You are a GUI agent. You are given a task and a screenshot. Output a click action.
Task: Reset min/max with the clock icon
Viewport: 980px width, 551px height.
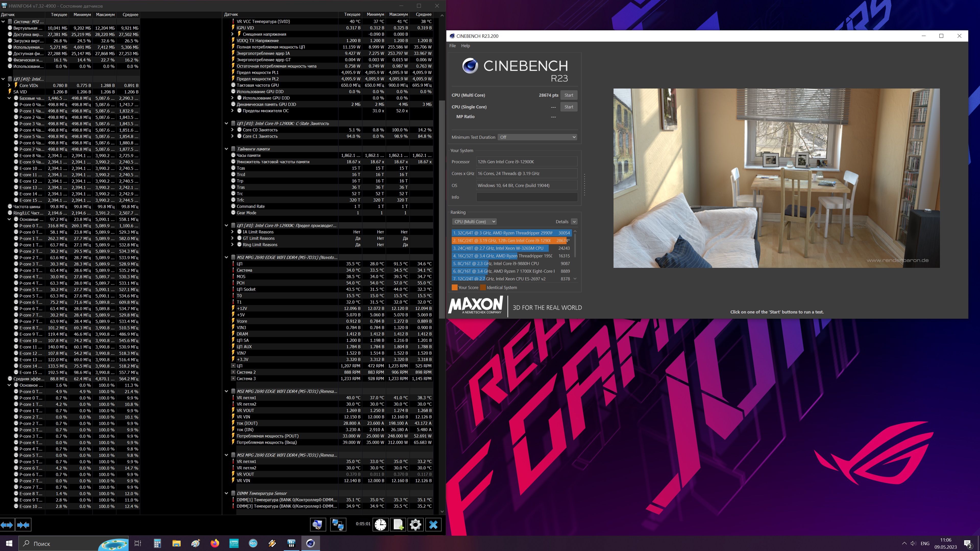pyautogui.click(x=380, y=525)
